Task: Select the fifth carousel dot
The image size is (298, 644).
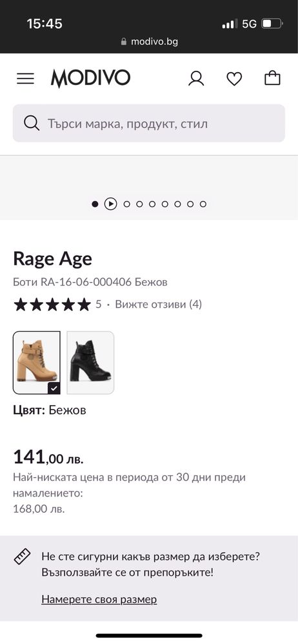Action: (152, 204)
